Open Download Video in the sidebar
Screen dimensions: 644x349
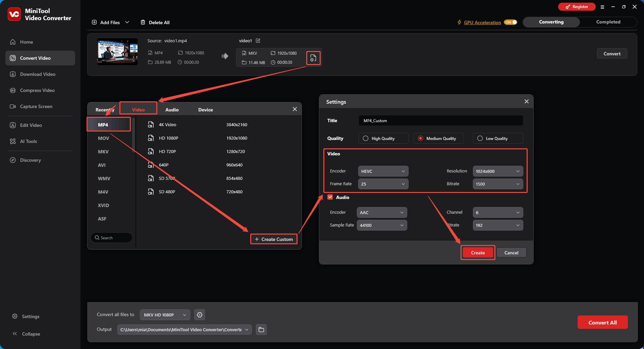pos(40,74)
